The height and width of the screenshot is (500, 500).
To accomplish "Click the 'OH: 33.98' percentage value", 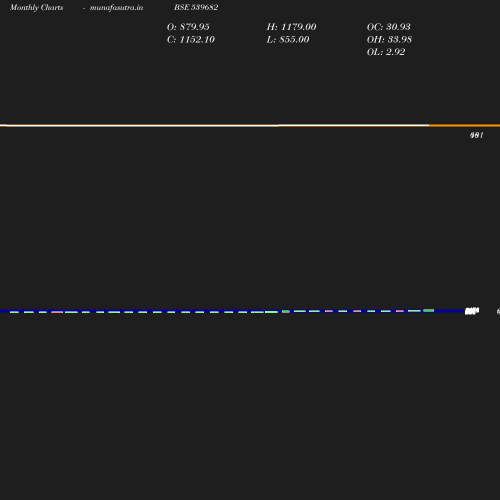I will [x=389, y=40].
